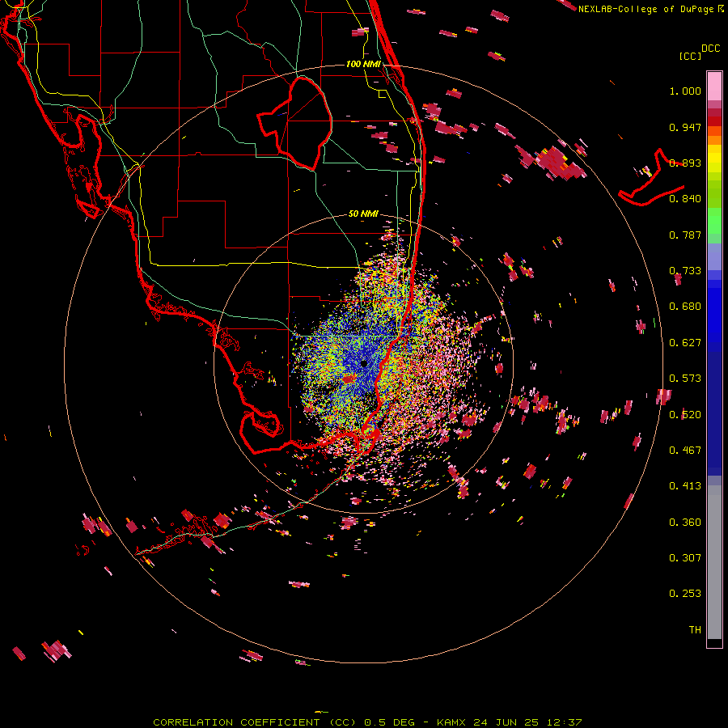Click the Correlation Coefficient caption at bottom
Screen dimensions: 728x728
tap(367, 722)
